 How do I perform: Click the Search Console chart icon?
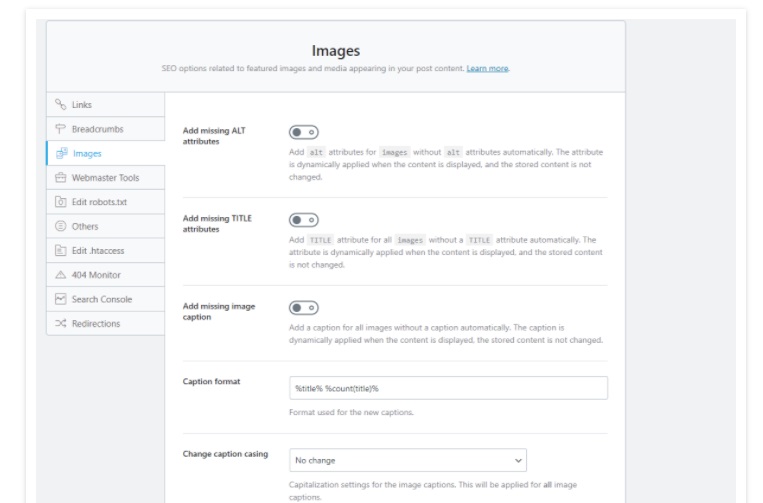[x=60, y=299]
